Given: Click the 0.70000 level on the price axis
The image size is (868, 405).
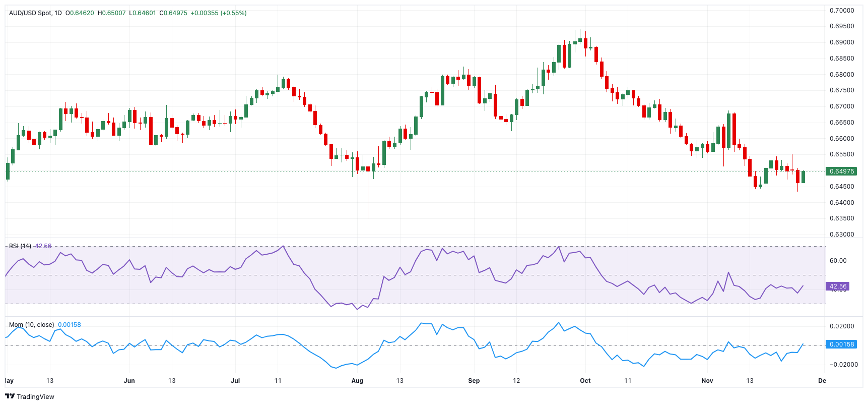Looking at the screenshot, I should coord(842,11).
